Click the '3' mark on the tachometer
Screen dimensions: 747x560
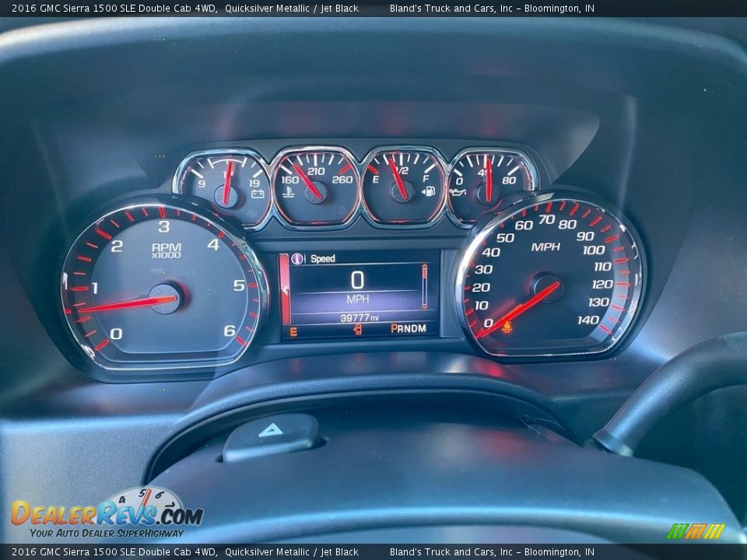(164, 226)
